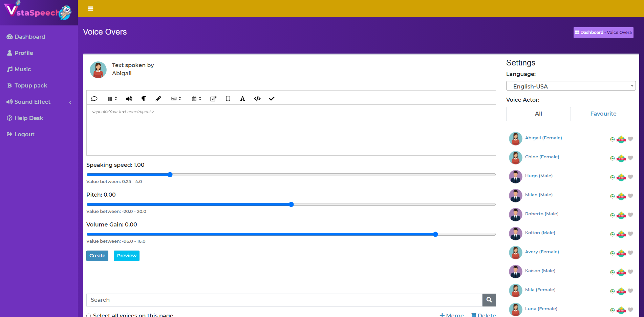644x317 pixels.
Task: Favourite Avery with the heart icon
Action: tap(630, 253)
